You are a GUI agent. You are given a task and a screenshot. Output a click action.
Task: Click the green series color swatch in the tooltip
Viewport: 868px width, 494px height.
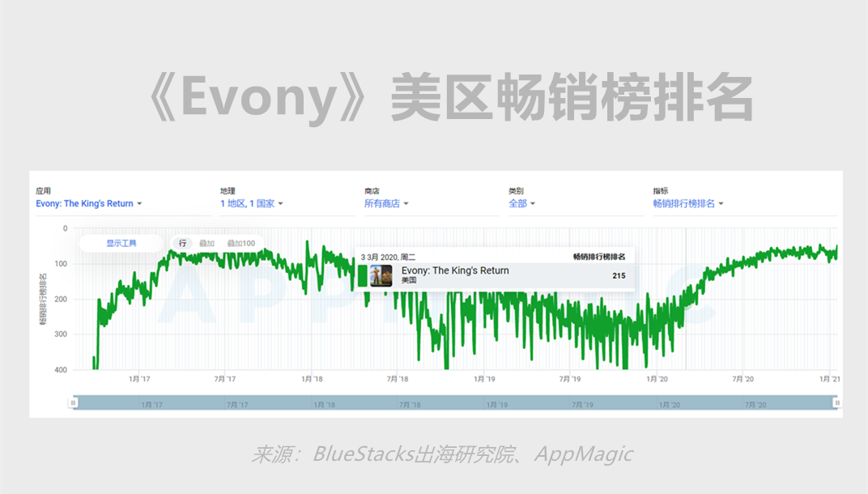[363, 275]
